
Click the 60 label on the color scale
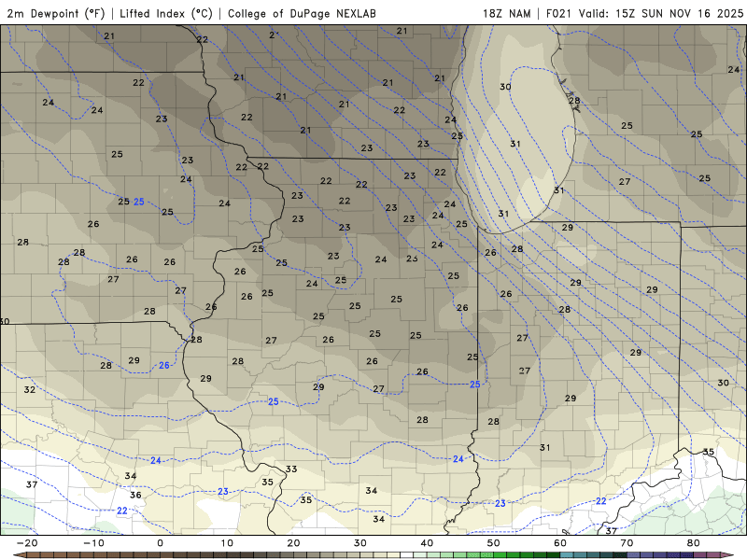(x=560, y=543)
